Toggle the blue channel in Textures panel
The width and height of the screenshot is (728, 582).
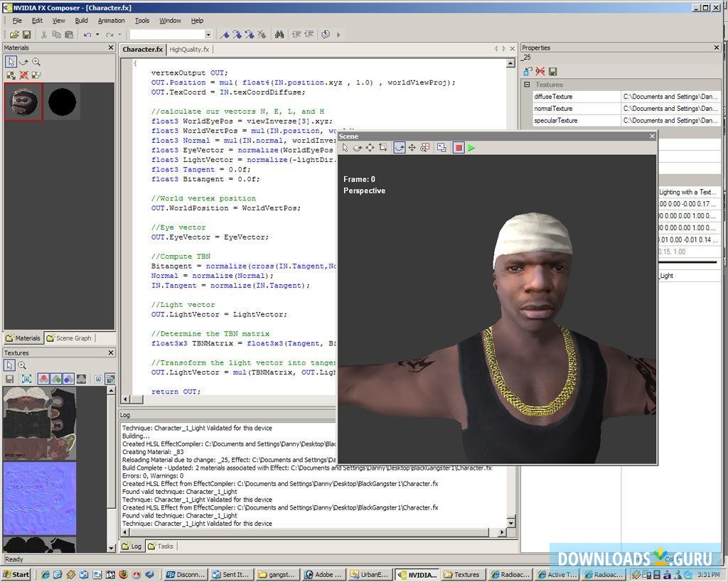pyautogui.click(x=68, y=379)
